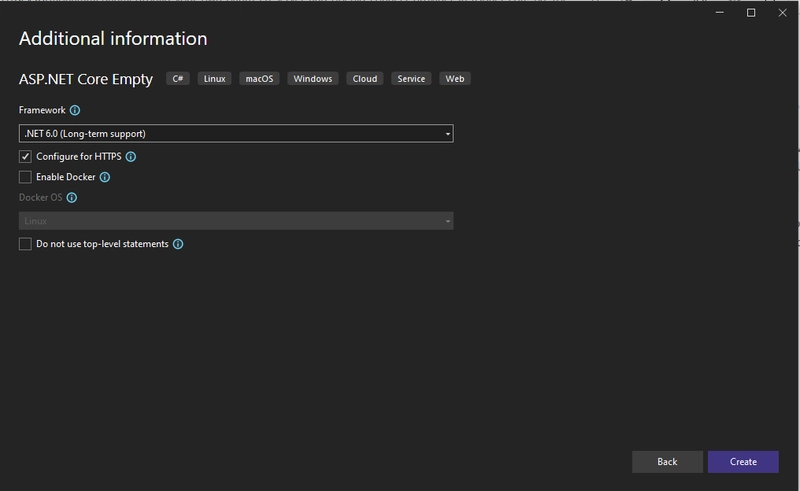Go Back to previous step

667,462
